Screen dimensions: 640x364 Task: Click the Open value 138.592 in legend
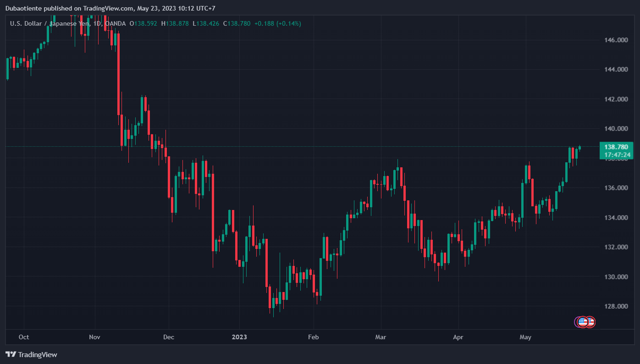[x=147, y=23]
